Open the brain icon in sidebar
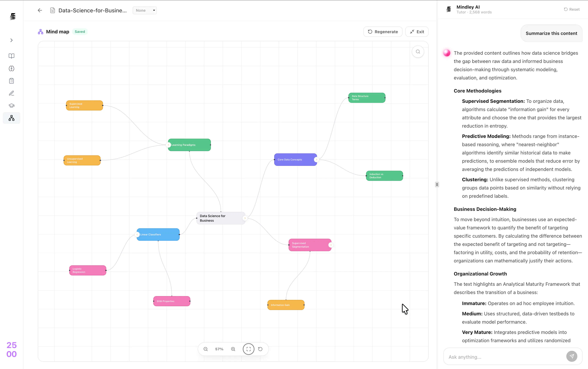This screenshot has width=588, height=369. [x=12, y=68]
